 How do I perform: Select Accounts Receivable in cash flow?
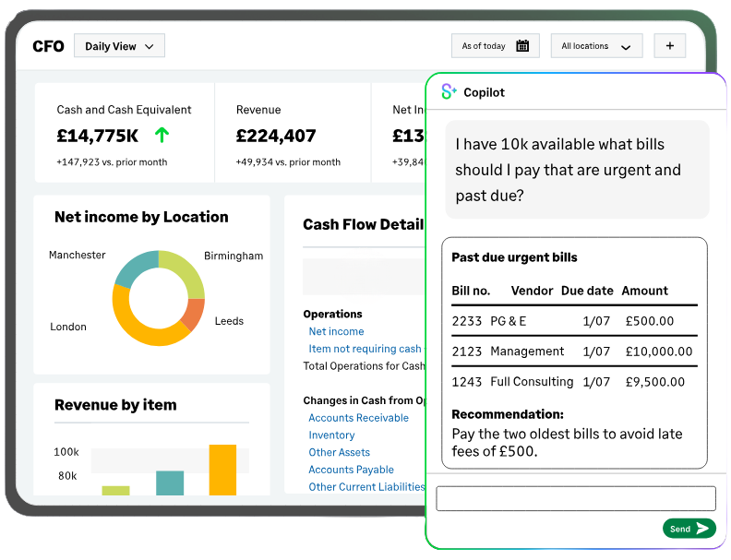pyautogui.click(x=358, y=418)
